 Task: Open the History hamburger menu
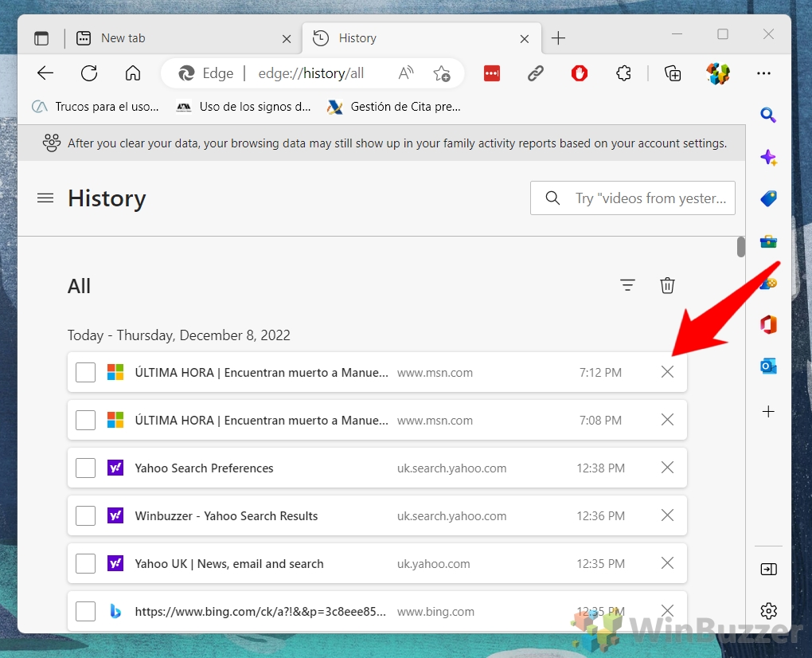tap(45, 198)
